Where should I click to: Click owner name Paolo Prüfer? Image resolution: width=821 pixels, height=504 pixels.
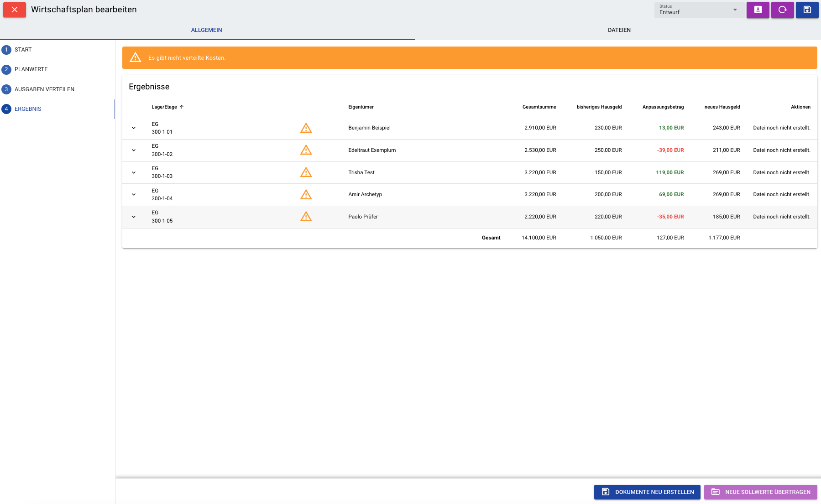tap(363, 217)
